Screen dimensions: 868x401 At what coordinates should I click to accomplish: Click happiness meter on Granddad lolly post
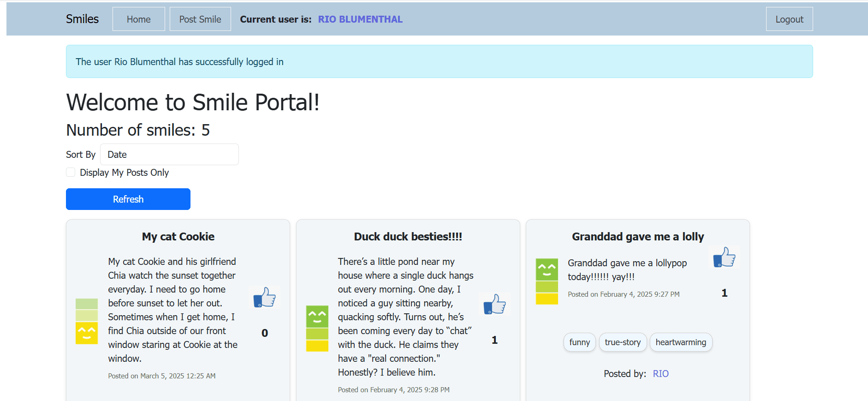click(x=547, y=281)
